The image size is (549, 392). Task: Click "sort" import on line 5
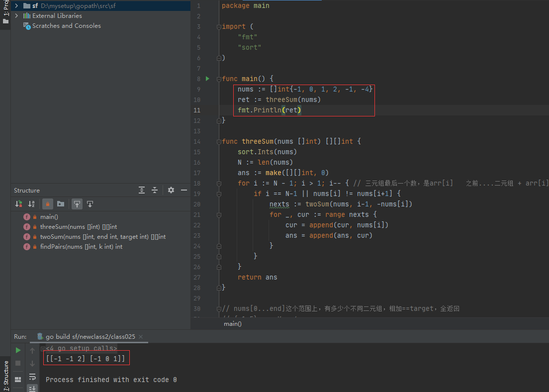click(x=249, y=47)
